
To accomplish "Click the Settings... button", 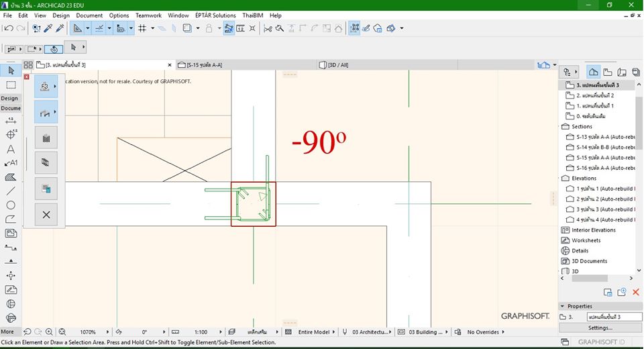I will (600, 328).
